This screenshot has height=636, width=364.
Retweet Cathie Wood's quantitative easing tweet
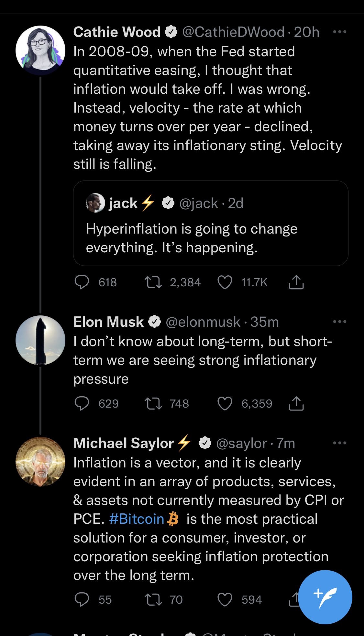point(153,282)
